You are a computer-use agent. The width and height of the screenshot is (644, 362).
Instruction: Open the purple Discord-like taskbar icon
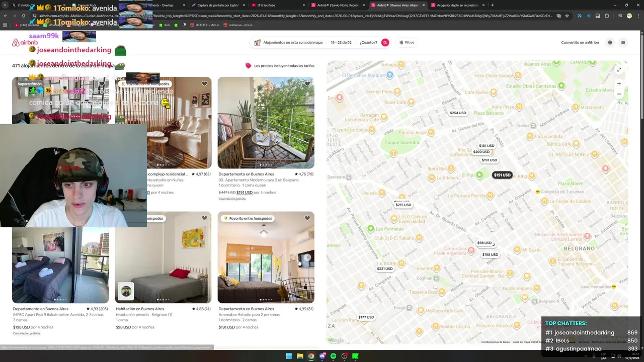click(322, 356)
